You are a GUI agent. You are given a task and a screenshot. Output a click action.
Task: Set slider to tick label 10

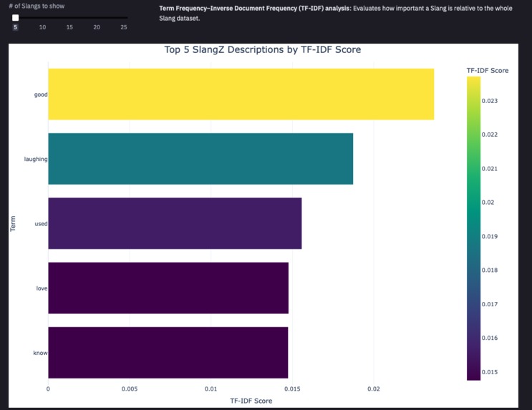pyautogui.click(x=42, y=27)
